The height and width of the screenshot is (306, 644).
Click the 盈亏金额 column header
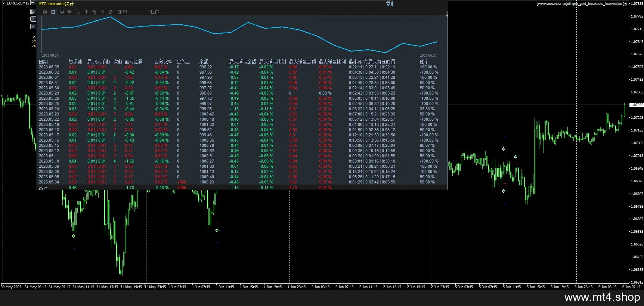(x=134, y=62)
